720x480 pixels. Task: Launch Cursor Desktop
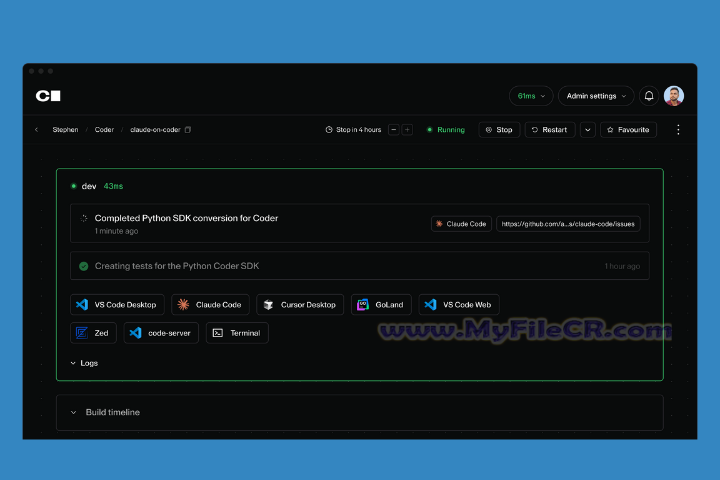click(300, 305)
